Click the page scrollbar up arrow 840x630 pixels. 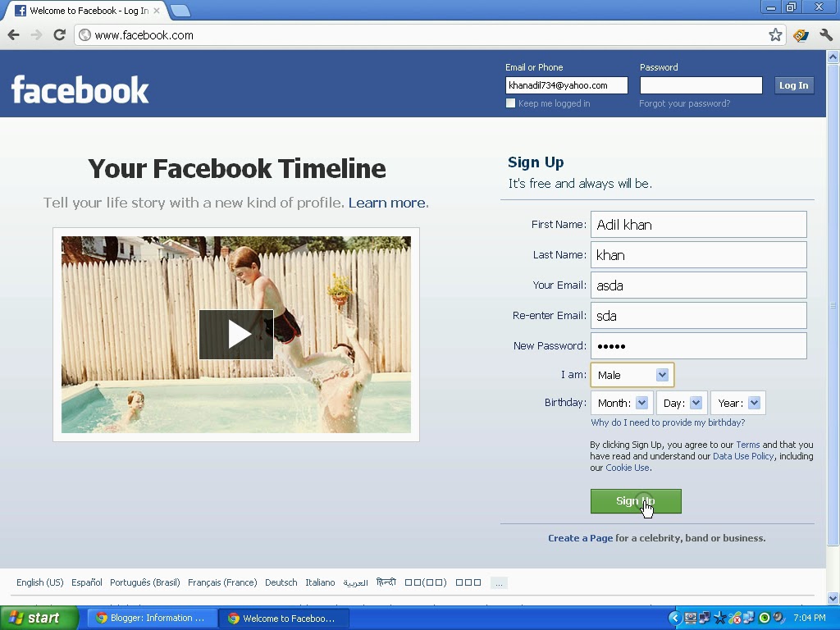pyautogui.click(x=833, y=57)
